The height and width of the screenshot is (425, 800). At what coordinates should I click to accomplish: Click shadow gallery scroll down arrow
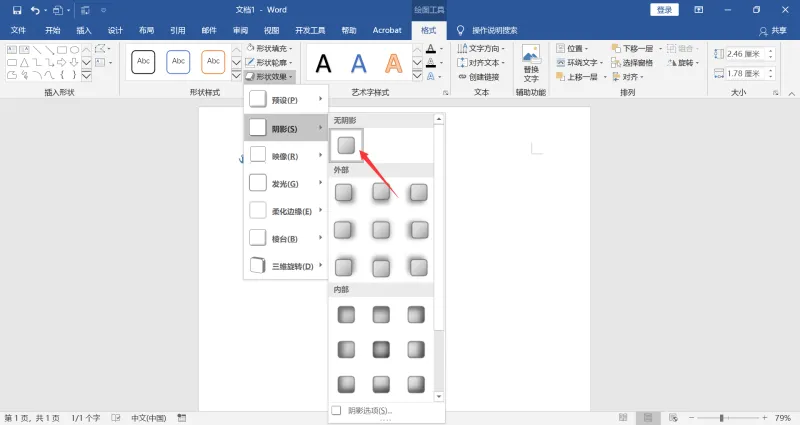click(x=439, y=396)
